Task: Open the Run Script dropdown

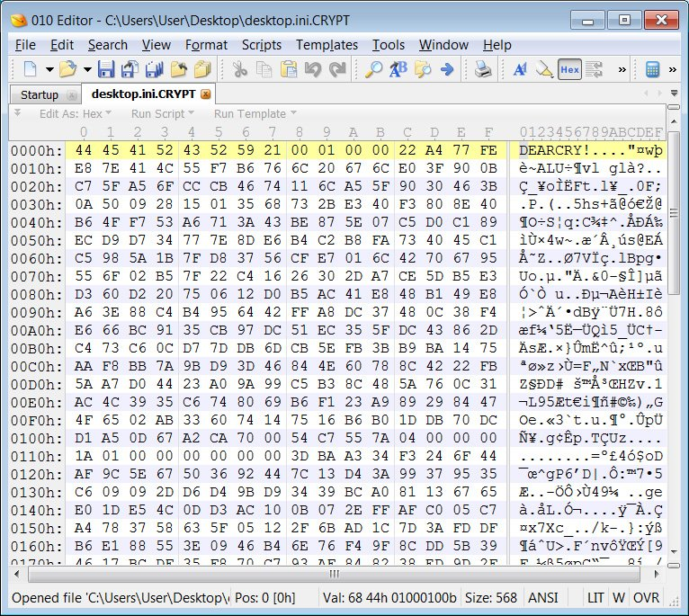Action: pyautogui.click(x=163, y=114)
